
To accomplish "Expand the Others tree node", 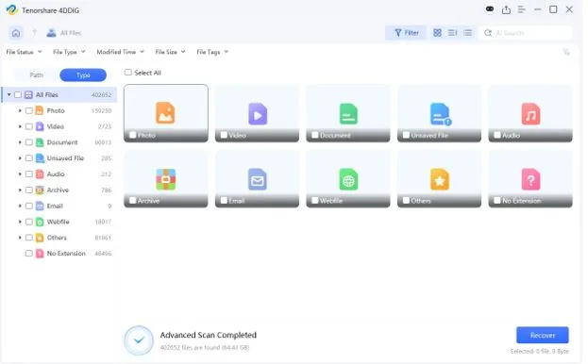I will point(20,238).
